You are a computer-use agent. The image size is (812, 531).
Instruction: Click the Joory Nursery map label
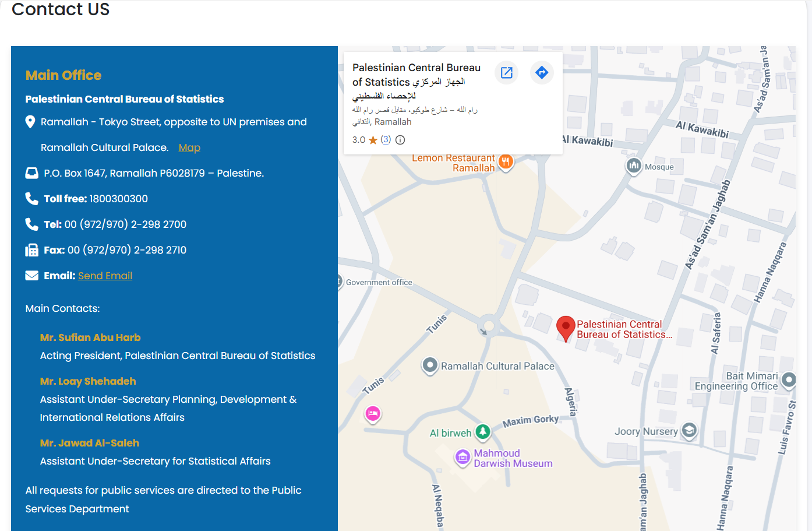[646, 431]
